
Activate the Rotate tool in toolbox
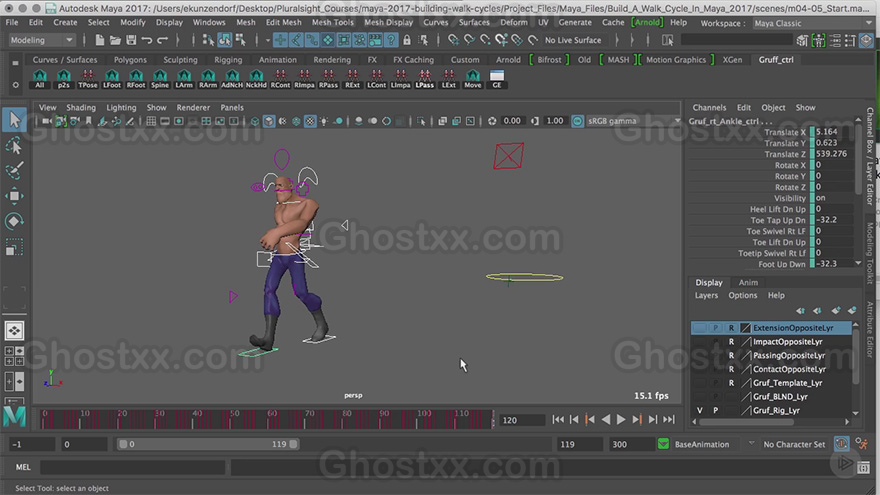(14, 221)
